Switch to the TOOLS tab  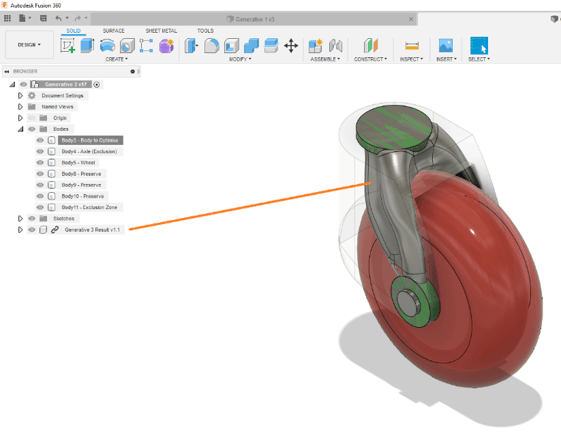click(205, 31)
